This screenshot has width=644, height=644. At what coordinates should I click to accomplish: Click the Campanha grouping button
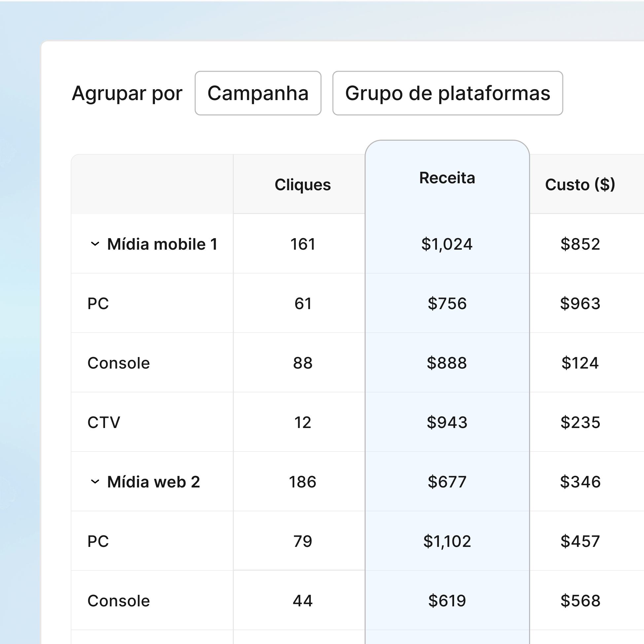coord(258,93)
